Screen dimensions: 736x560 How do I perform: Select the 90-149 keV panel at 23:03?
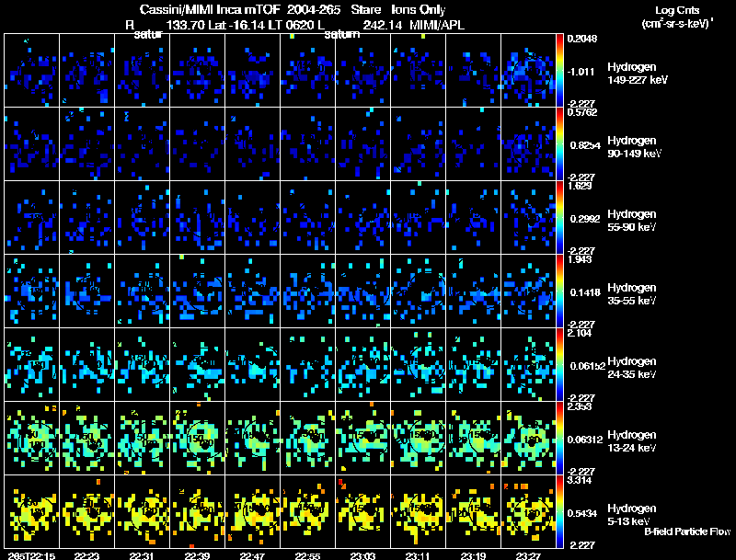(x=362, y=143)
